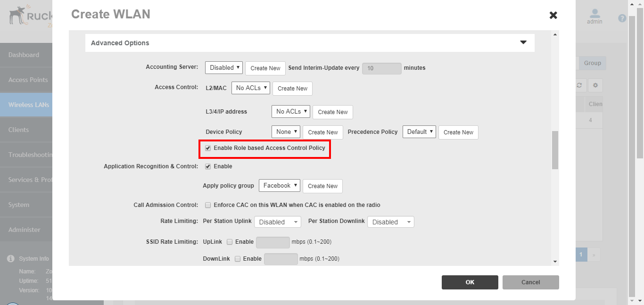Uncheck Enable Role based Access Control Policy

[208, 148]
